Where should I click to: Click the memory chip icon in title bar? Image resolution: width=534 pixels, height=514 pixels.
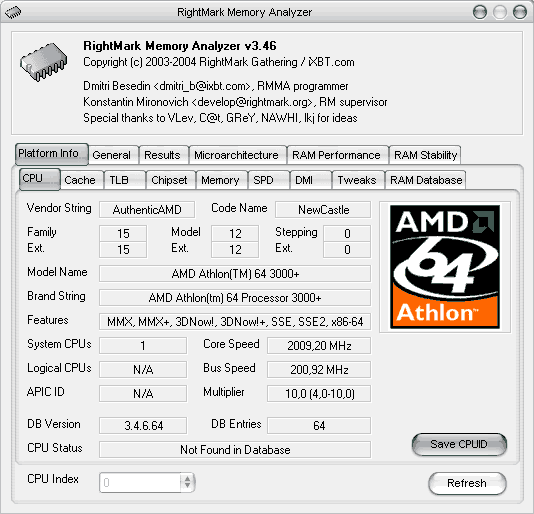click(13, 12)
